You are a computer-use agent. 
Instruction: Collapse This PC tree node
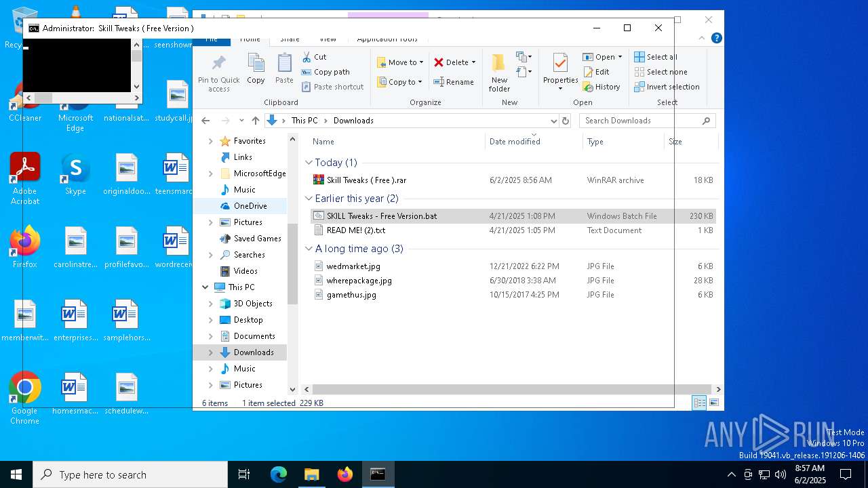[205, 287]
